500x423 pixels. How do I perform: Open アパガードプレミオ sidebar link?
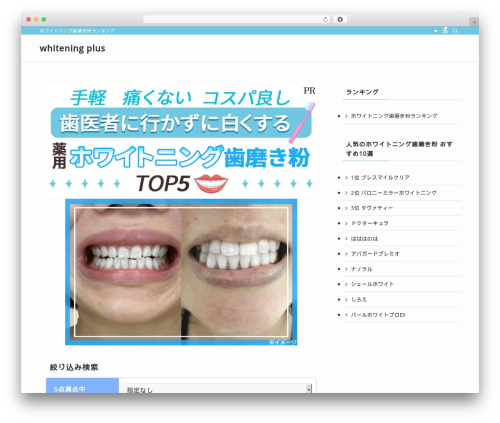point(375,254)
